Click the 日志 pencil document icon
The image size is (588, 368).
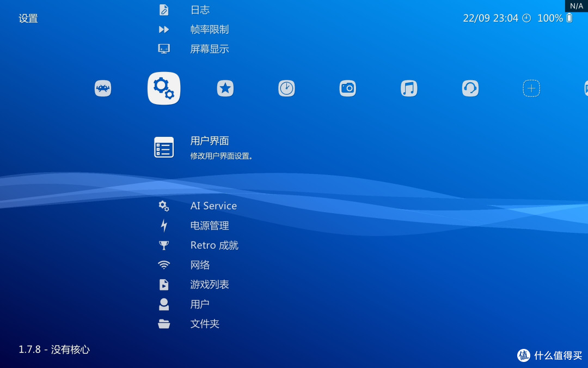click(x=164, y=10)
